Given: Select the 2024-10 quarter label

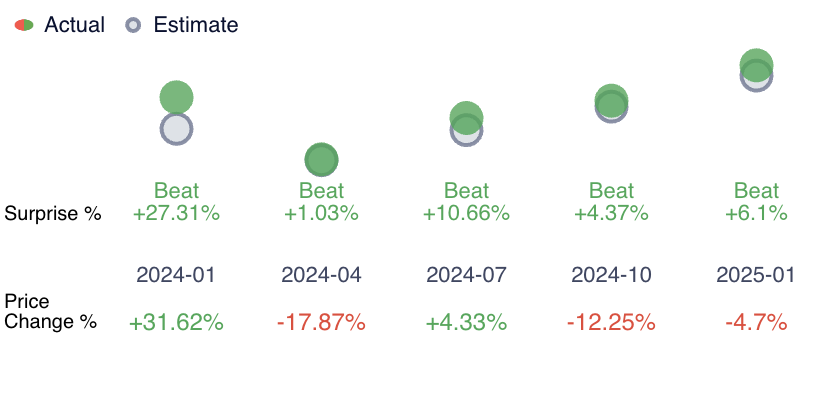Looking at the screenshot, I should pos(611,275).
